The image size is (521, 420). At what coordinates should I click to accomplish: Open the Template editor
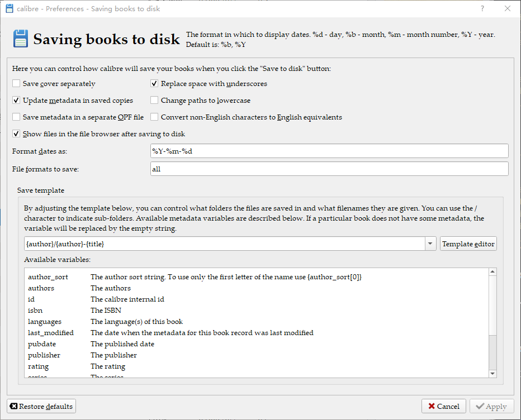(x=468, y=244)
